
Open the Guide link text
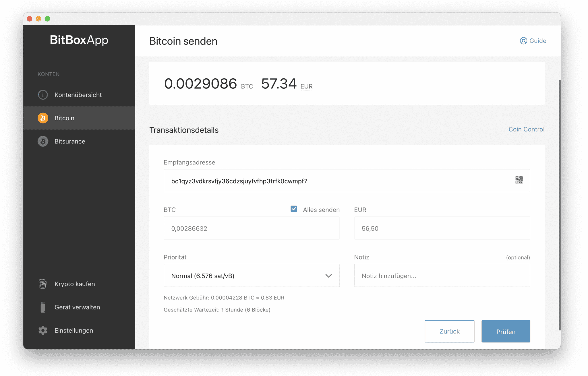click(x=538, y=41)
